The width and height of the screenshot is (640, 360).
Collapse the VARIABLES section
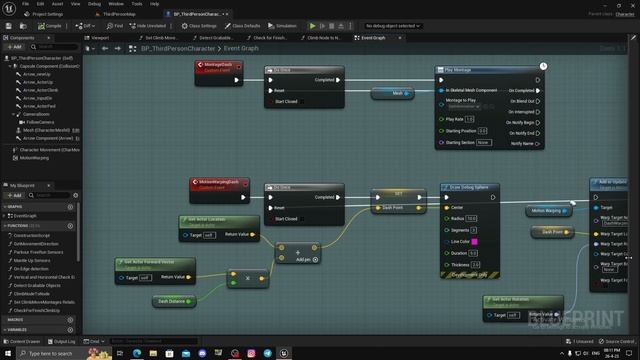tap(4, 330)
